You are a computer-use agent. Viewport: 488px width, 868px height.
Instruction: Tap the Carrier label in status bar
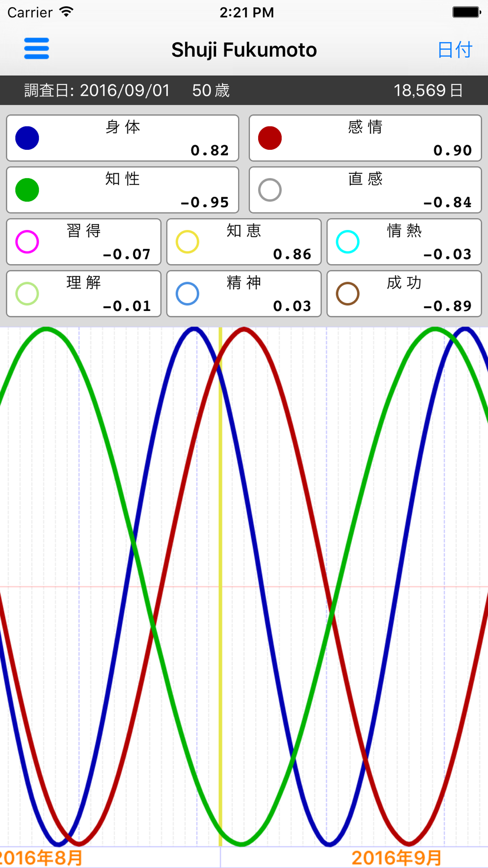(30, 13)
